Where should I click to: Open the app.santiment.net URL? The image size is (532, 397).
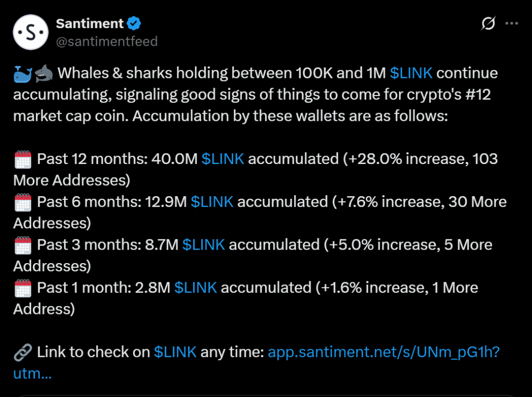[x=383, y=352]
